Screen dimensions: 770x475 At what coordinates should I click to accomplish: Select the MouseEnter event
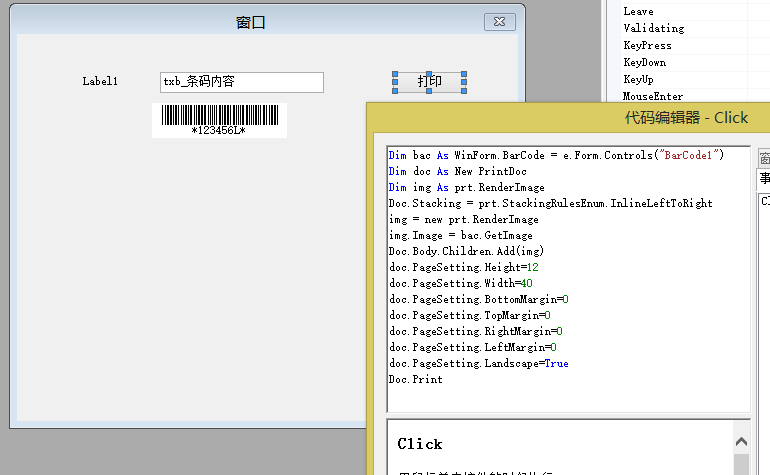pos(653,96)
